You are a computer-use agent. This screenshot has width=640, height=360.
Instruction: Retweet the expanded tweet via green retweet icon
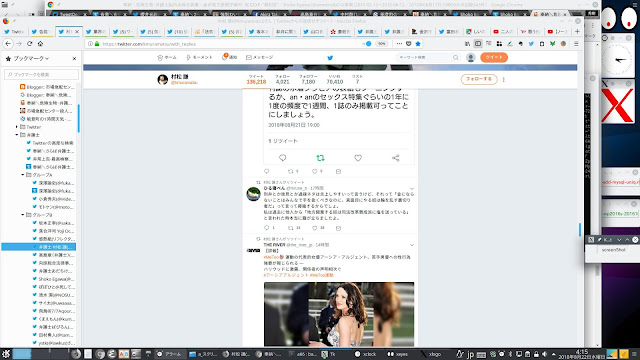pos(320,158)
